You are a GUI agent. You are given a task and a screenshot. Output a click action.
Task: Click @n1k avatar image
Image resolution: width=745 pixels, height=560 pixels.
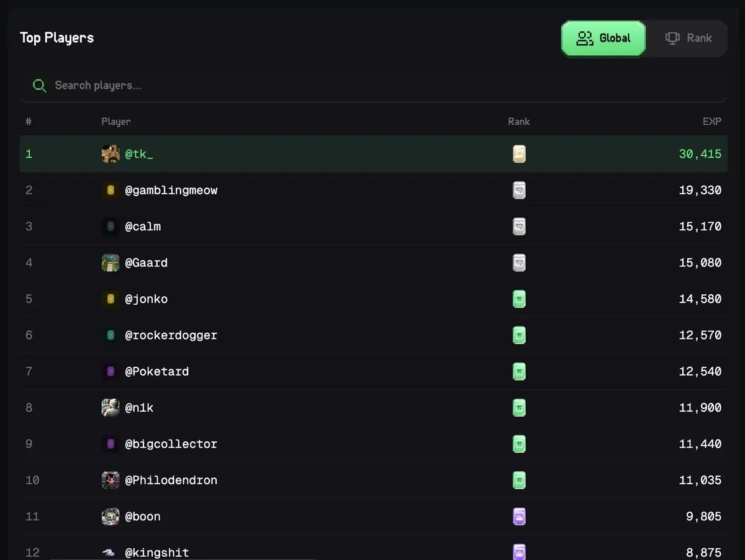pyautogui.click(x=111, y=408)
